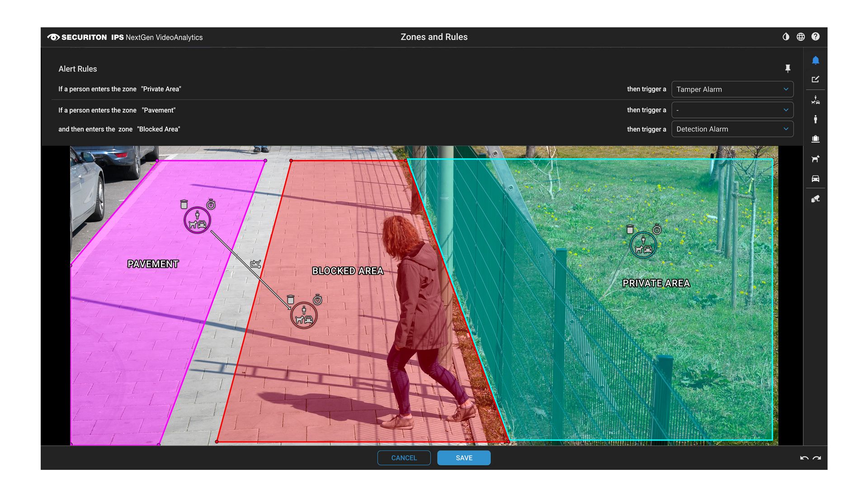Delete the Pavement zone rule via trash icon
This screenshot has width=868, height=488.
[x=184, y=204]
